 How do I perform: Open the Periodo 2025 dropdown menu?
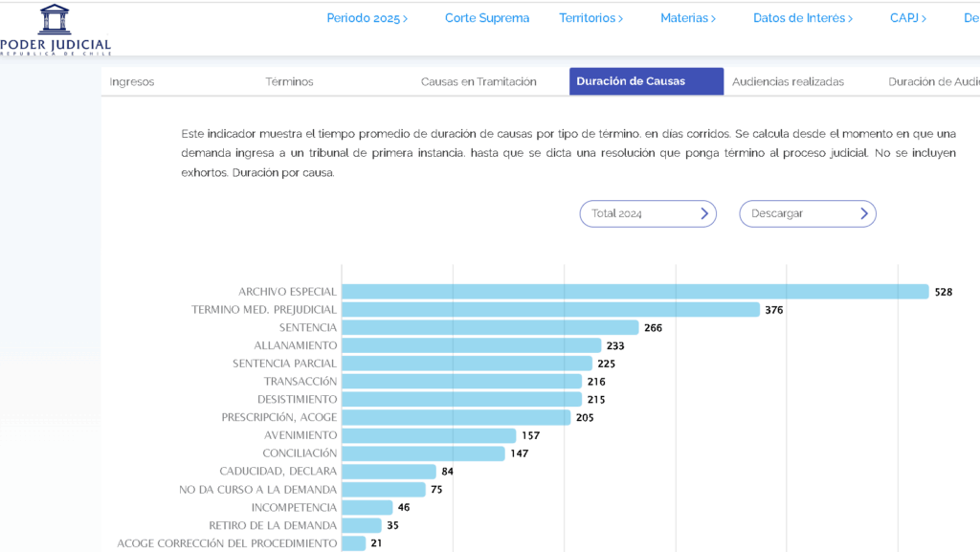pos(367,18)
